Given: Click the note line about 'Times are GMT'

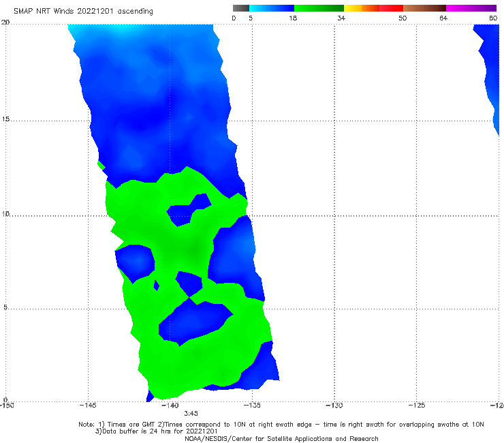Looking at the screenshot, I should point(281,425).
